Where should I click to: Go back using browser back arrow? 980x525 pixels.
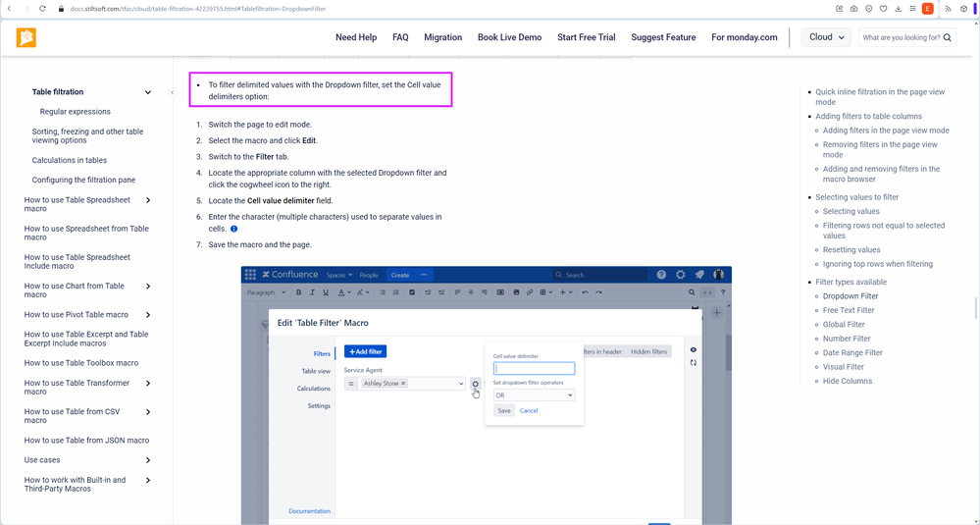tap(9, 9)
